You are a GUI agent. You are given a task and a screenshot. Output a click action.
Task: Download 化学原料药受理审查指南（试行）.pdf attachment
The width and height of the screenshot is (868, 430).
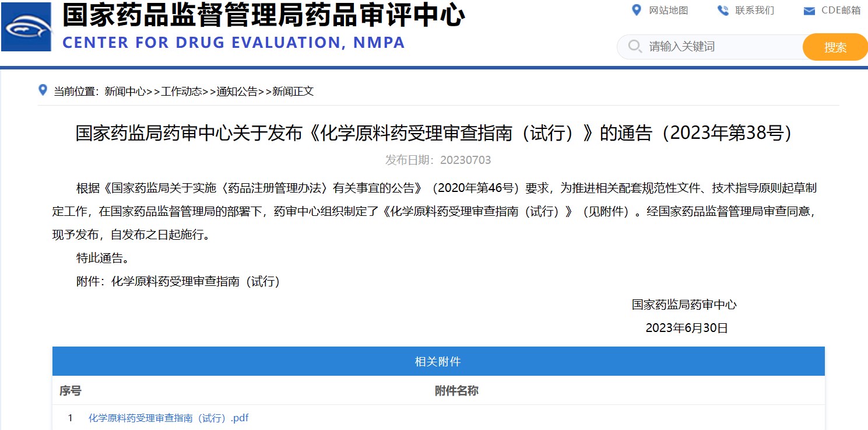168,418
